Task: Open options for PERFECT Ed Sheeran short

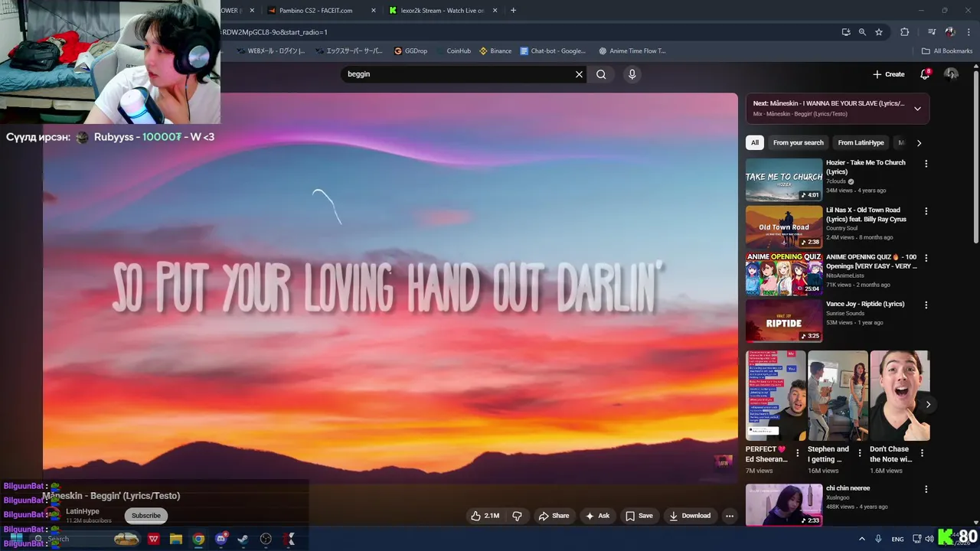Action: [x=798, y=453]
